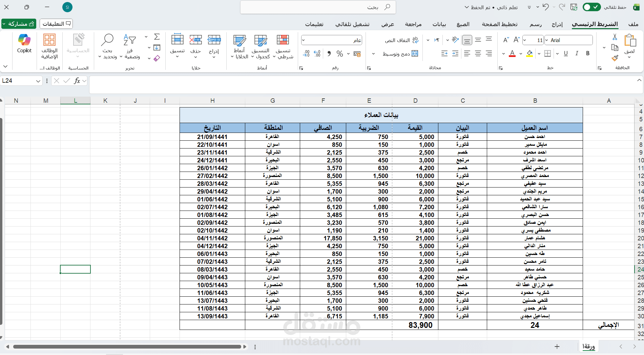Image resolution: width=644 pixels, height=355 pixels.
Task: Open the font size dropdown
Action: pyautogui.click(x=525, y=40)
